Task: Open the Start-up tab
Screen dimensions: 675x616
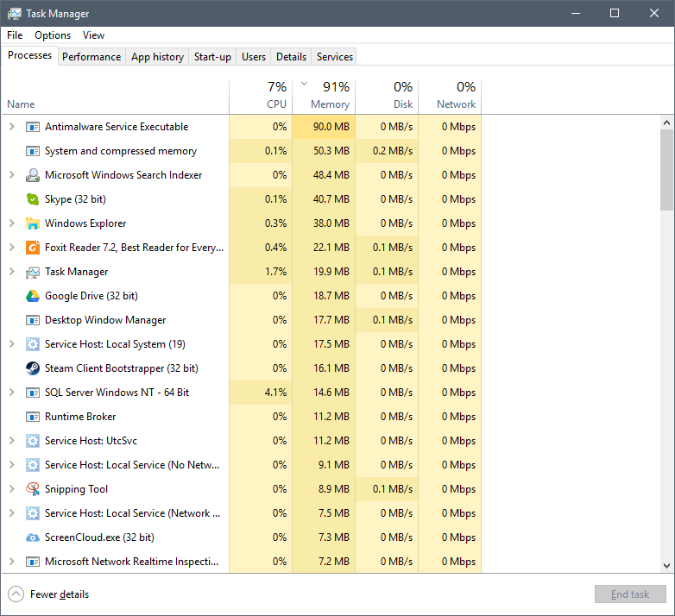Action: [212, 57]
